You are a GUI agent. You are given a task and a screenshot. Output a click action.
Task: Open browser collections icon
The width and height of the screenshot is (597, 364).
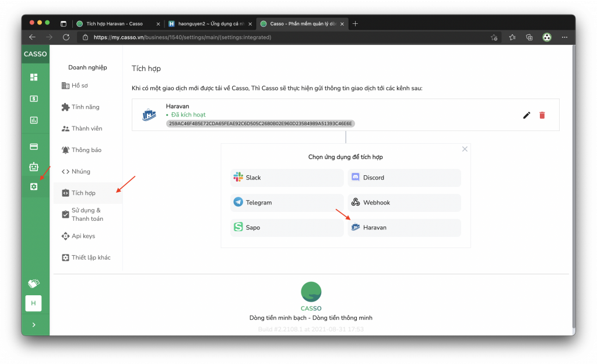pos(529,37)
